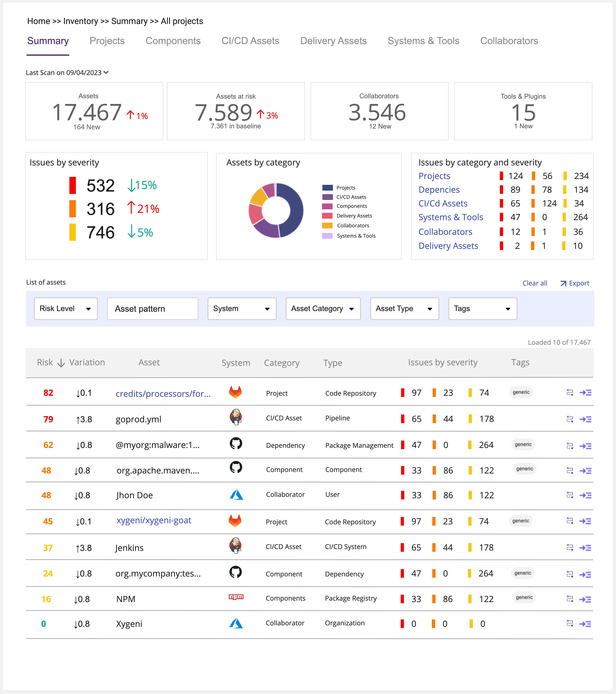The image size is (616, 694).
Task: Click Azure icon in Jhon Doe row
Action: 236,495
